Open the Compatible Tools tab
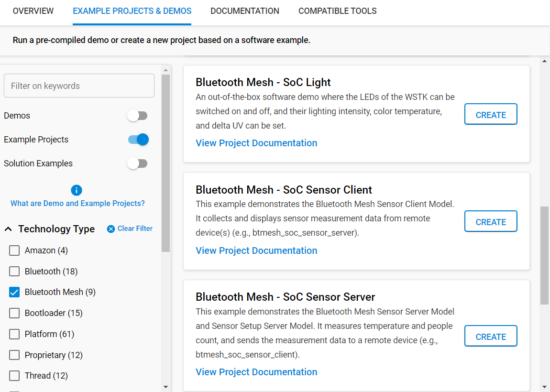The image size is (550, 392). click(x=338, y=11)
